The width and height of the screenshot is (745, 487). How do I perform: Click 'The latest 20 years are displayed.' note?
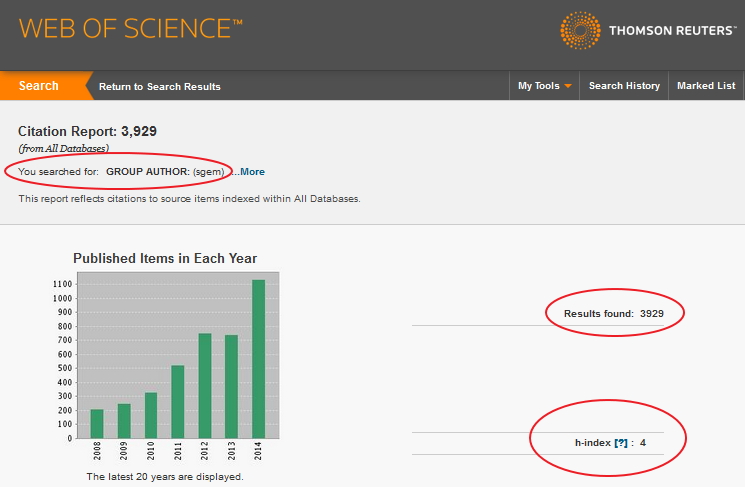coord(165,477)
